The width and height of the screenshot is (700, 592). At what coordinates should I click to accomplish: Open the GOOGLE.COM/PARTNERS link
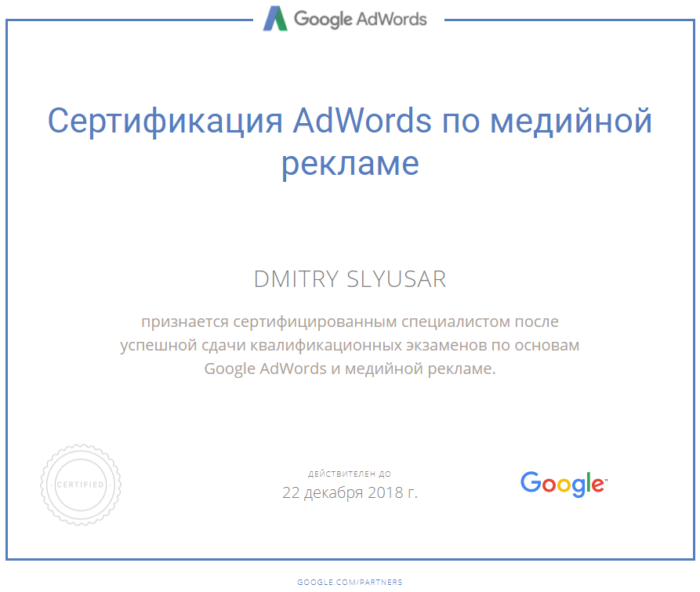click(x=350, y=582)
